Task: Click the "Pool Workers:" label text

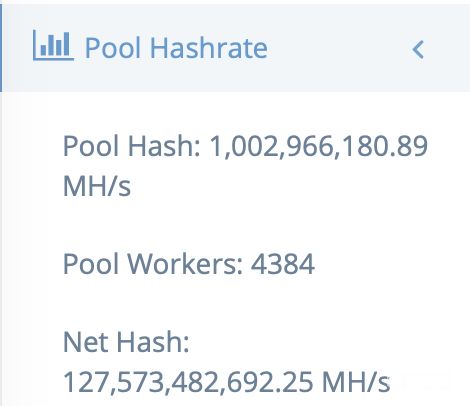Action: [153, 263]
